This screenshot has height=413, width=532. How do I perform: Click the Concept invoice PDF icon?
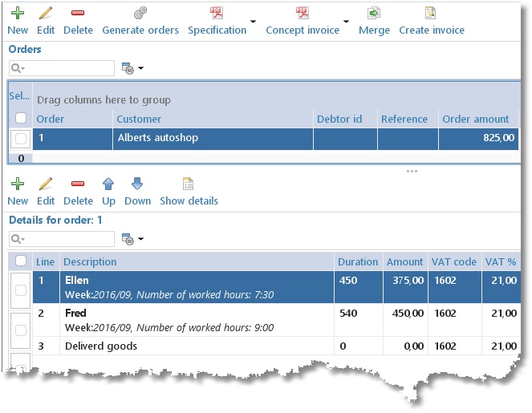[x=302, y=13]
